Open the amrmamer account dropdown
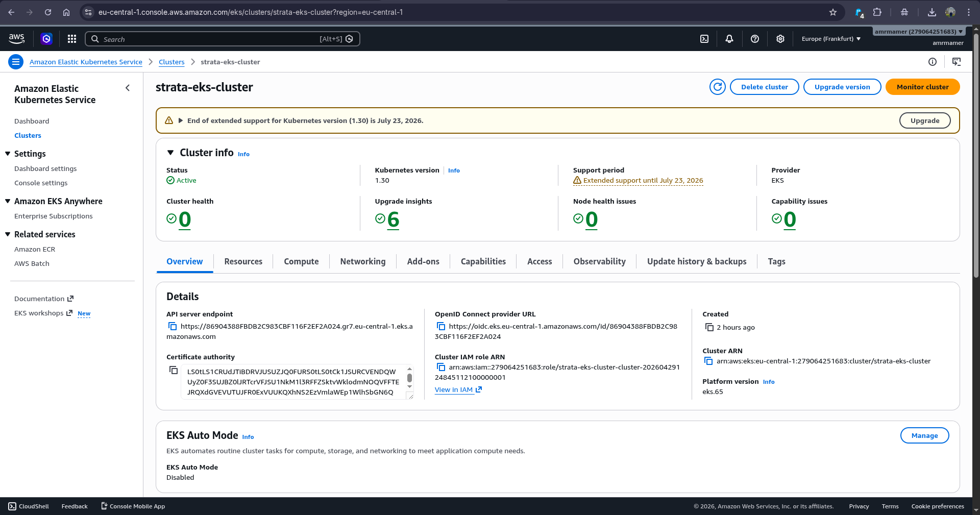The height and width of the screenshot is (515, 980). pyautogui.click(x=919, y=32)
